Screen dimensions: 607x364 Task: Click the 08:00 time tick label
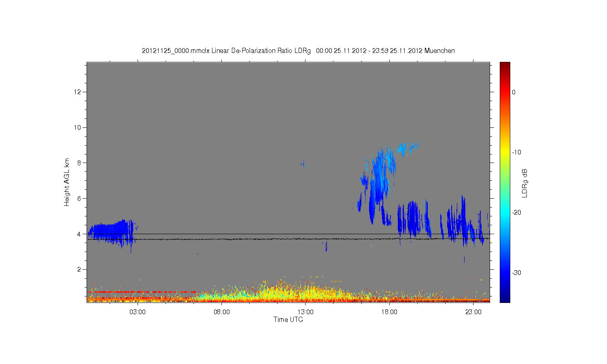pos(222,312)
